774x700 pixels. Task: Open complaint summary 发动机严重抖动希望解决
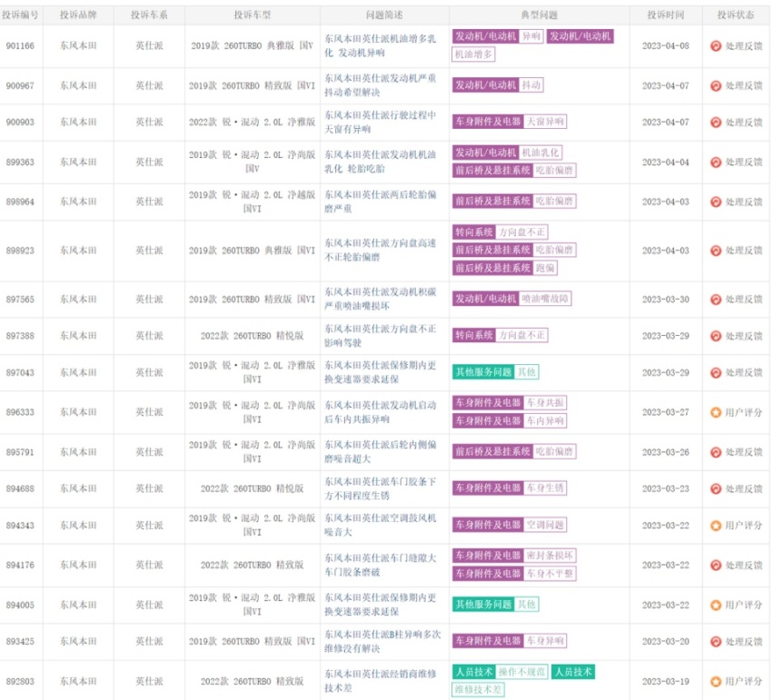380,85
